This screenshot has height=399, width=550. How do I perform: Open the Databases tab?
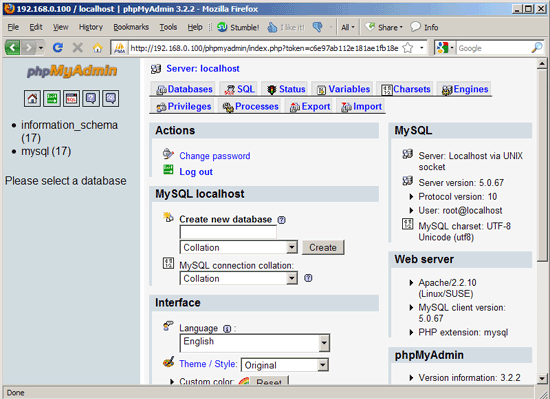[184, 89]
